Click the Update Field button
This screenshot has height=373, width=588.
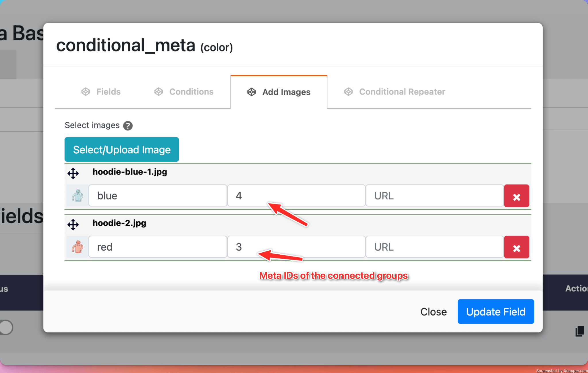(496, 312)
